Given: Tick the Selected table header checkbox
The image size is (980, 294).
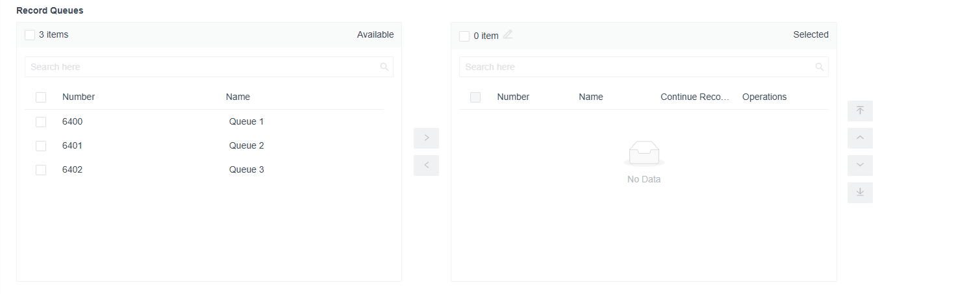Looking at the screenshot, I should pos(475,97).
